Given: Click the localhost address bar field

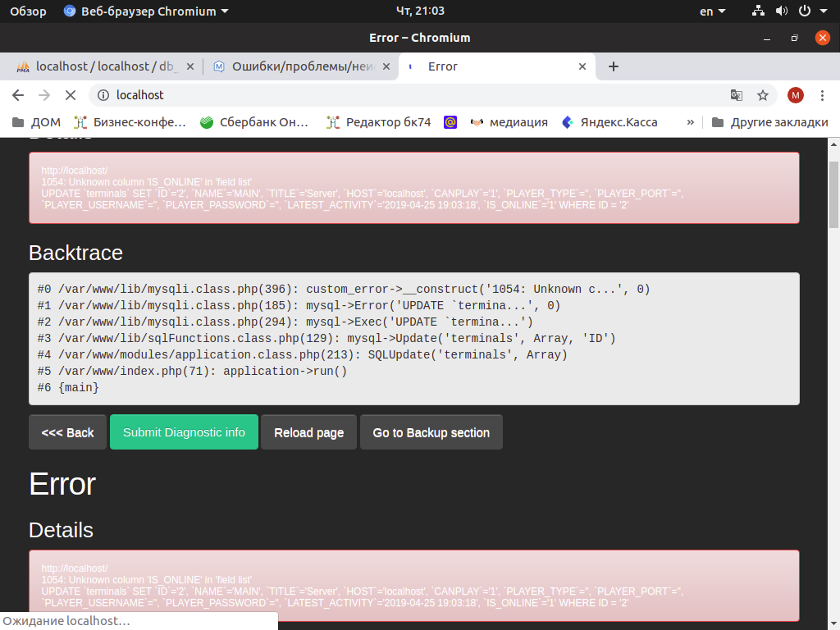Looking at the screenshot, I should [410, 95].
